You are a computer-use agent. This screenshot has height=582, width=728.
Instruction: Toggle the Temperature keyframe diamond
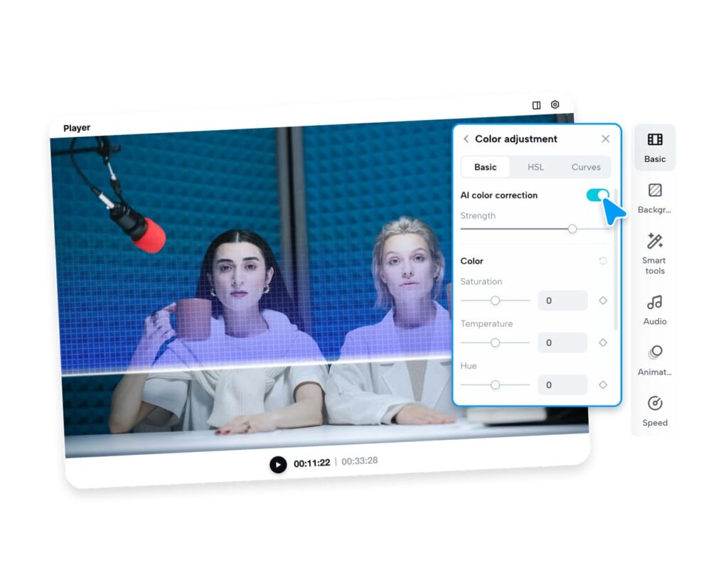pyautogui.click(x=603, y=343)
